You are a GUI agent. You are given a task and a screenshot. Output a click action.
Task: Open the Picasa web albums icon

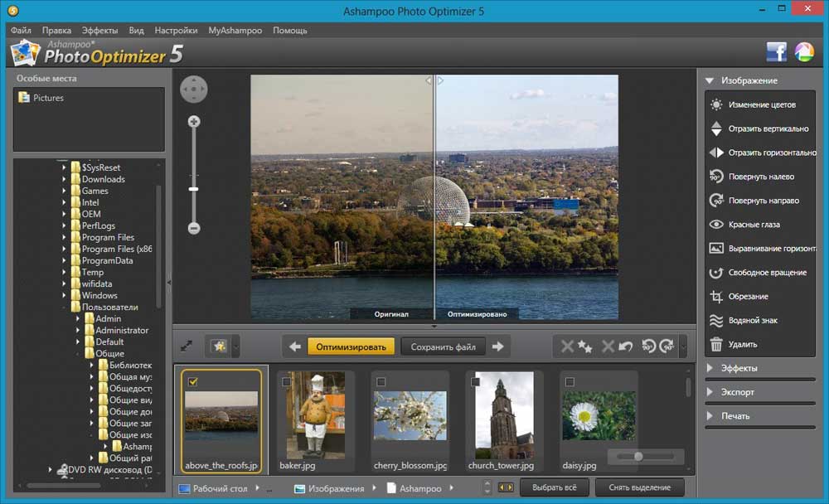[x=804, y=52]
